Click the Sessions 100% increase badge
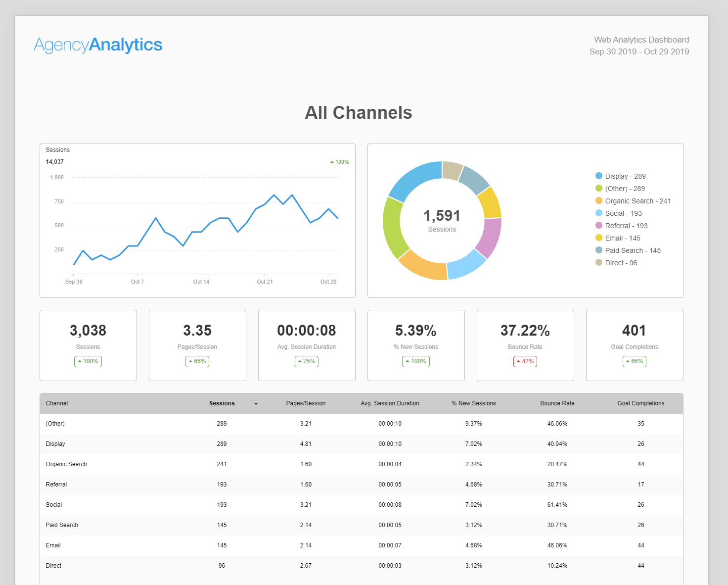Viewport: 728px width, 585px height. 88,361
